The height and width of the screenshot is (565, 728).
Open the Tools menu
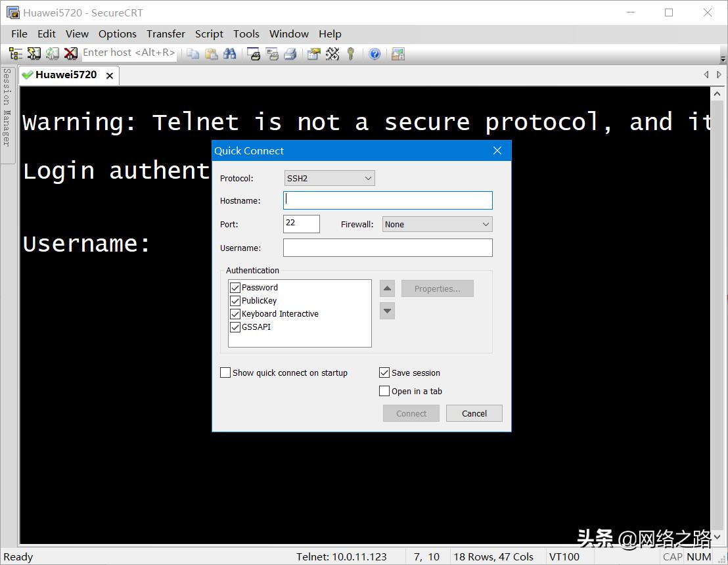(246, 34)
